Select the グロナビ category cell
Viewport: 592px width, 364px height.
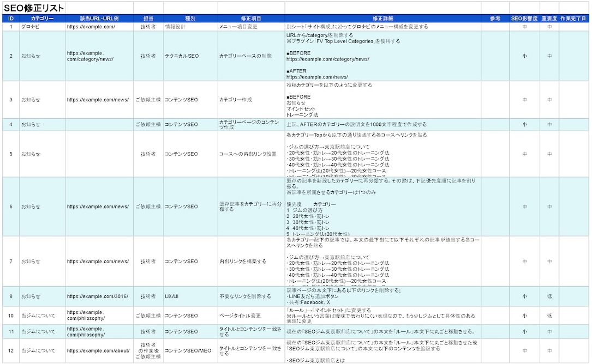point(43,27)
